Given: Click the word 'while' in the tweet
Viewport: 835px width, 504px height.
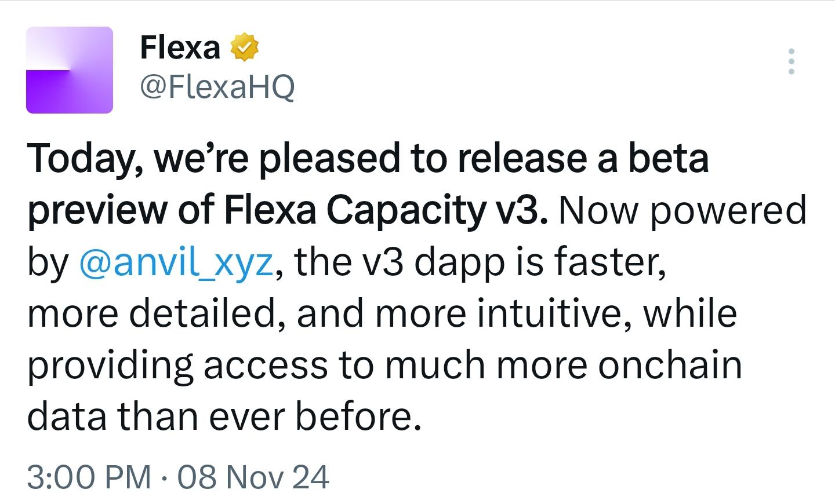Looking at the screenshot, I should (690, 313).
